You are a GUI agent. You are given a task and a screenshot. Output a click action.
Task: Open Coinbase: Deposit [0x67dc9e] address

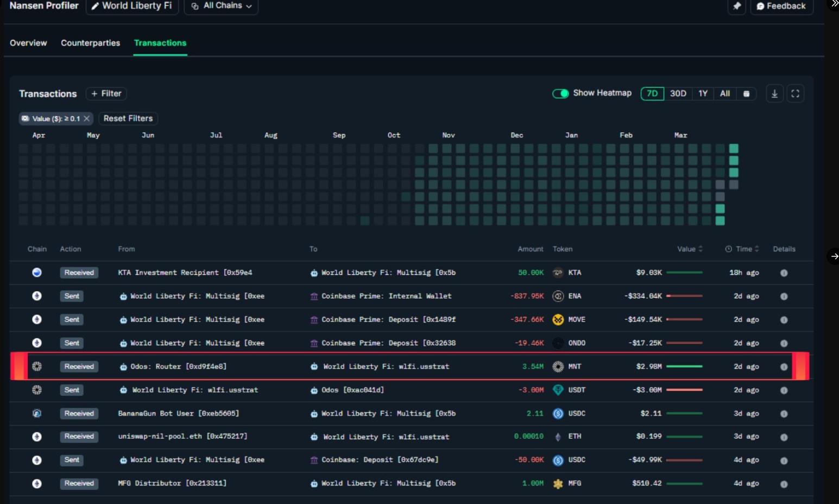pos(380,460)
